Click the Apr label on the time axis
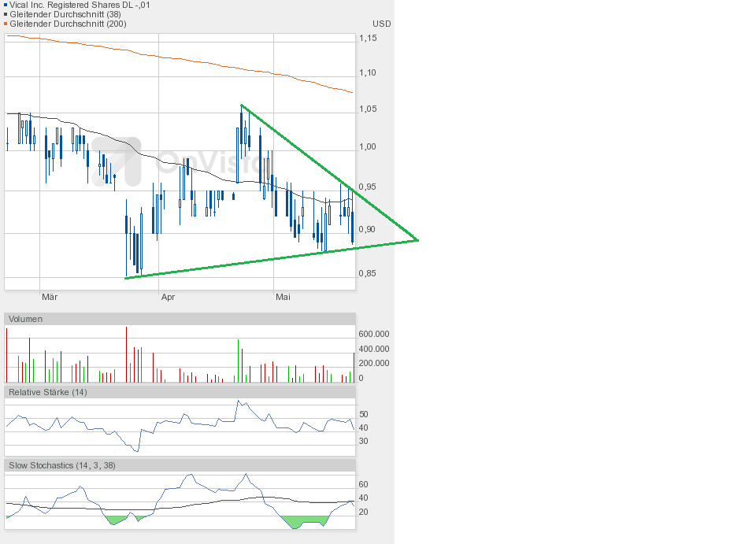756x544 pixels. click(x=167, y=297)
